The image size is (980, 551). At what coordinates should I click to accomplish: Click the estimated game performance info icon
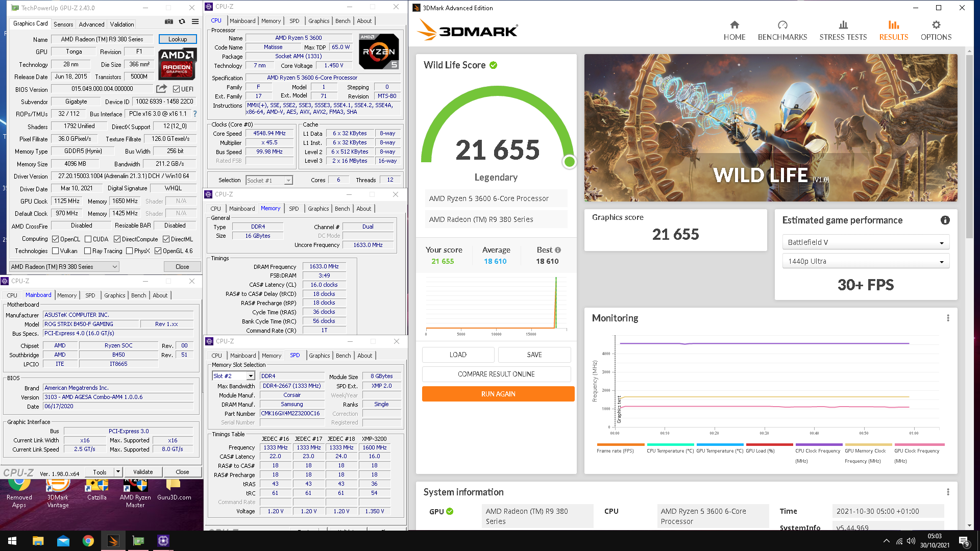945,220
